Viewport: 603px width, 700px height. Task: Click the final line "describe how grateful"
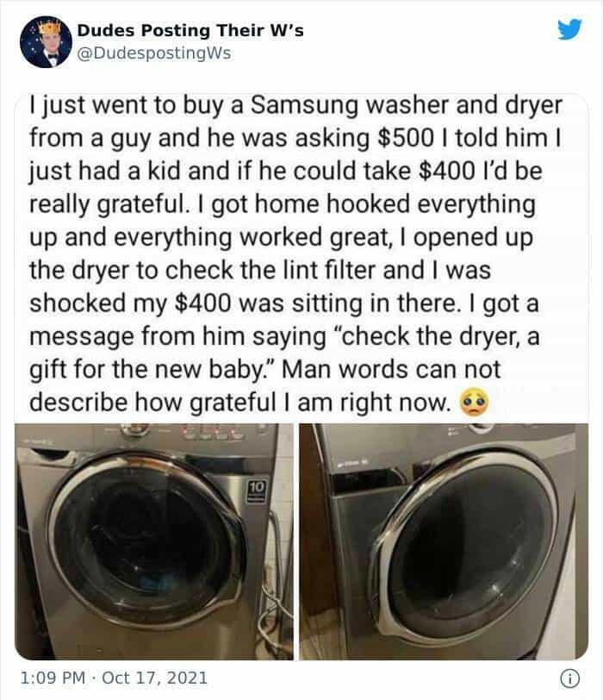152,403
